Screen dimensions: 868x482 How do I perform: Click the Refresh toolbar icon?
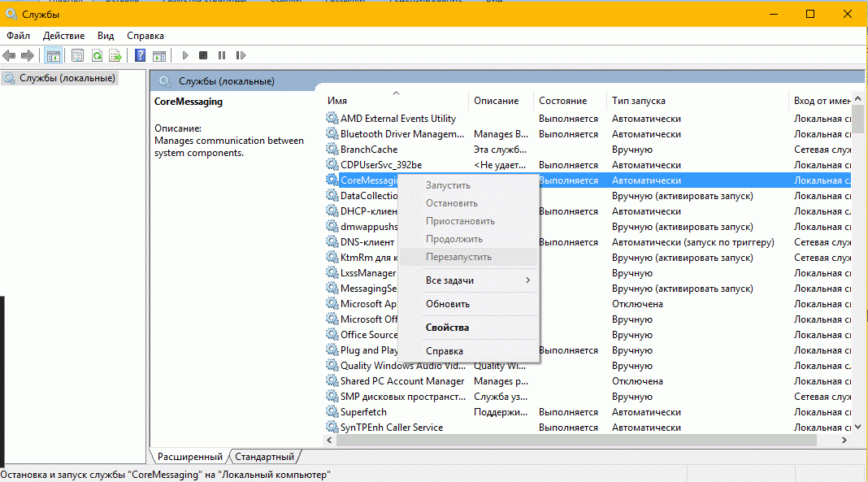[x=97, y=55]
